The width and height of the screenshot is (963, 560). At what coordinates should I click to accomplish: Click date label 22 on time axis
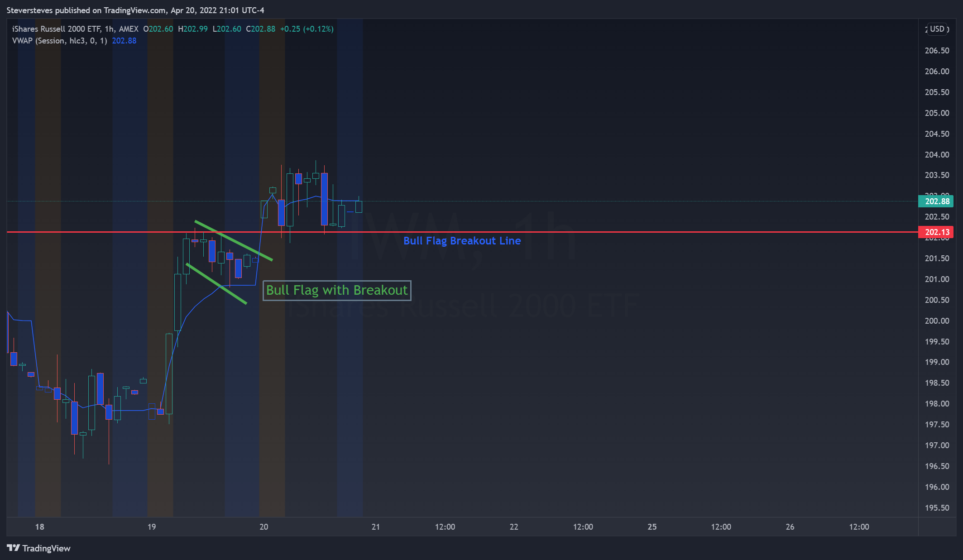tap(514, 527)
